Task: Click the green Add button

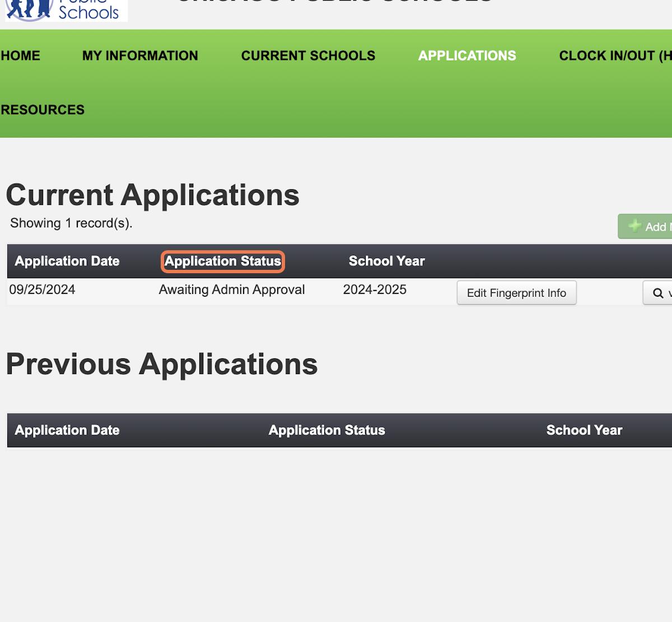Action: (645, 226)
